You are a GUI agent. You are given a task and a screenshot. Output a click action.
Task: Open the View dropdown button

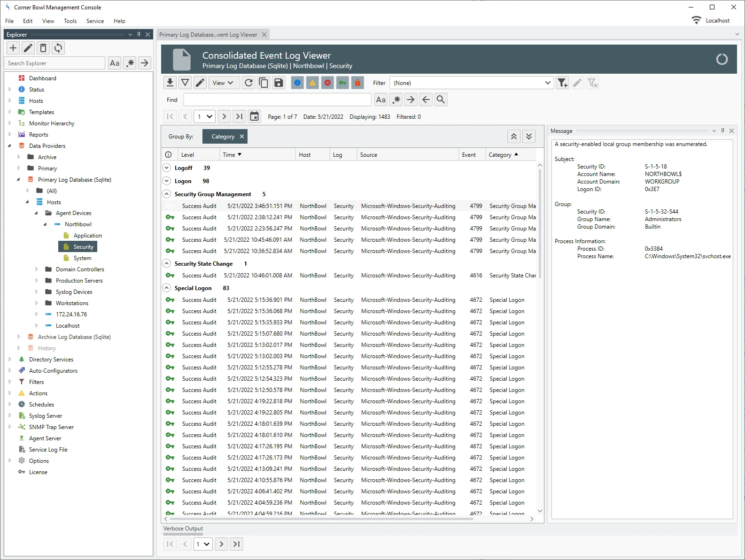tap(224, 83)
